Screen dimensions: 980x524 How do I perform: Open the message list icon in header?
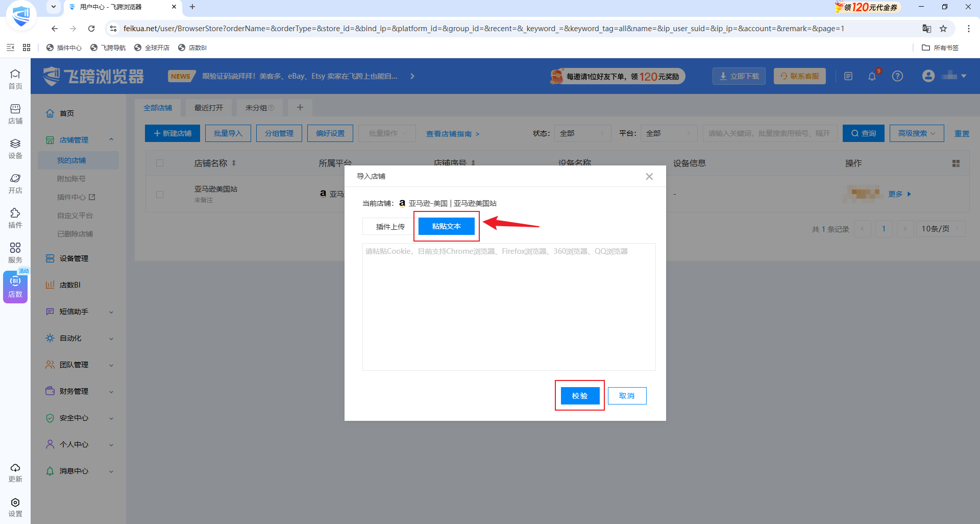tap(848, 76)
